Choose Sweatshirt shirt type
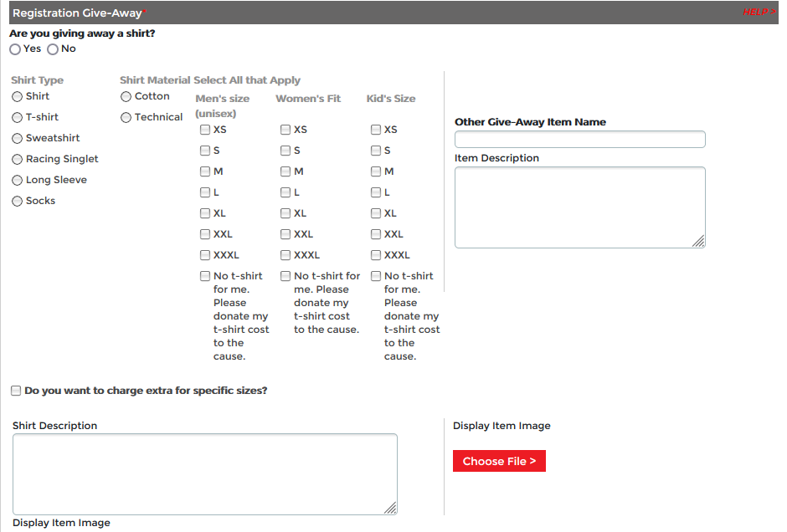This screenshot has height=532, width=787. click(17, 139)
